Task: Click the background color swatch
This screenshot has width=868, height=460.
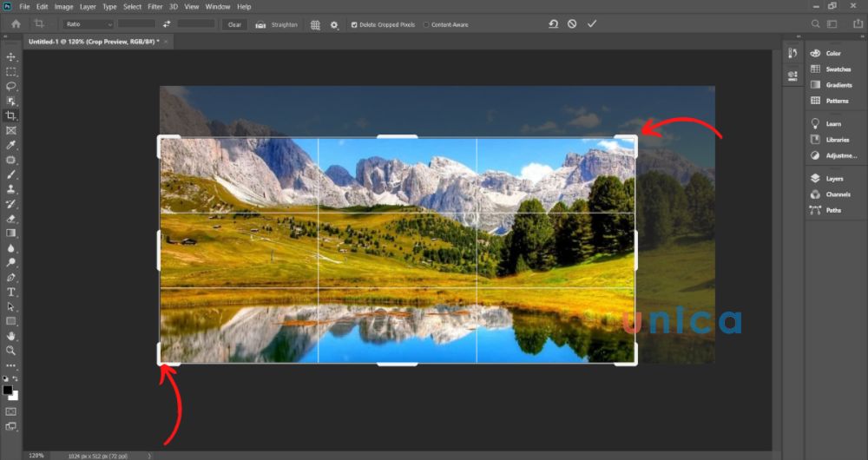Action: point(14,396)
